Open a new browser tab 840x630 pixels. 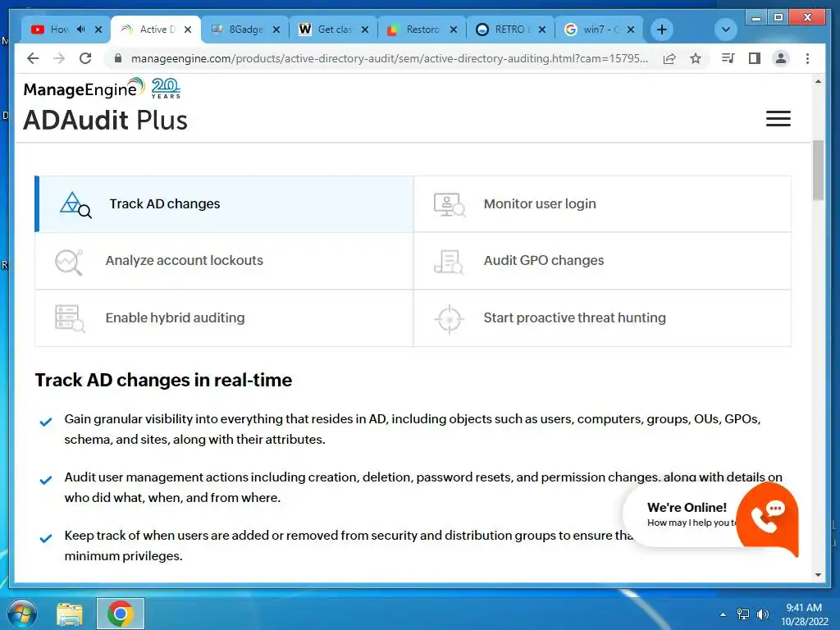tap(662, 30)
